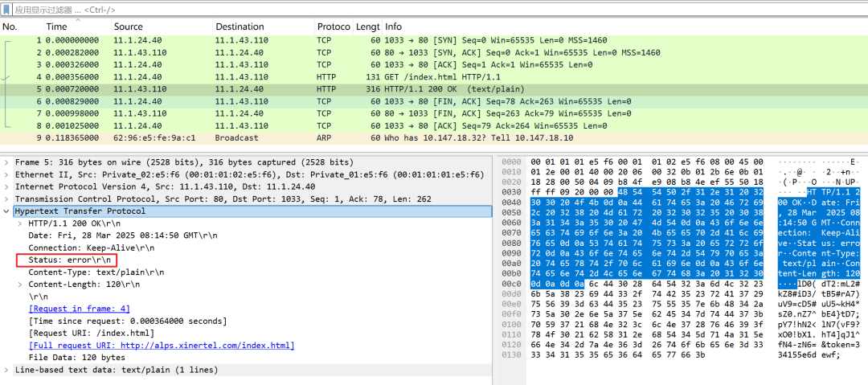
Task: Expand the Content-Length: 120 field
Action: coord(20,285)
